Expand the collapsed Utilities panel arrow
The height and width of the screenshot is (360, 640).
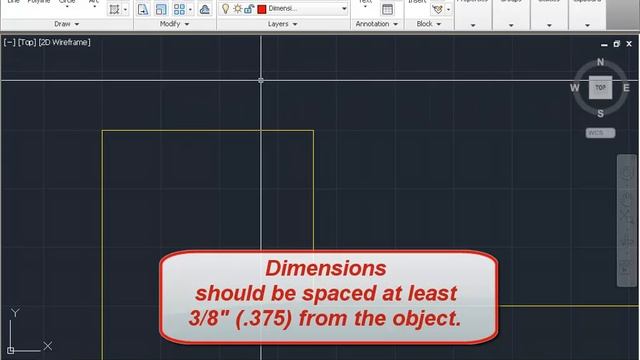point(549,25)
